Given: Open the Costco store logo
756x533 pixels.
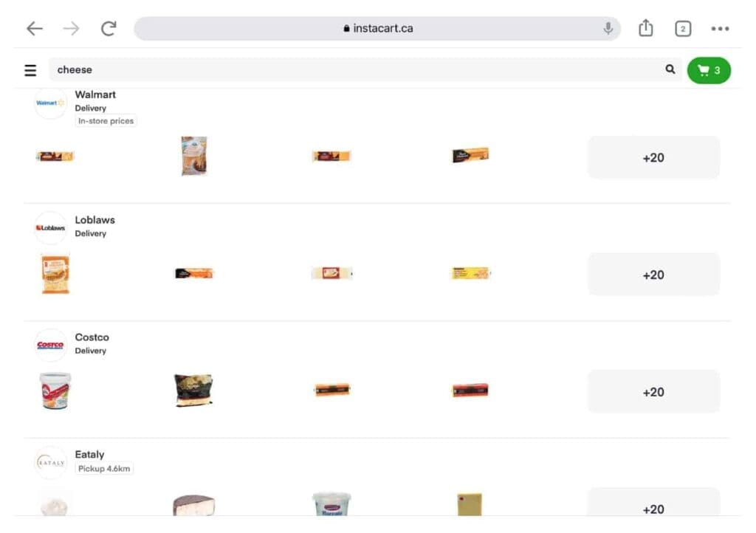Looking at the screenshot, I should (50, 345).
